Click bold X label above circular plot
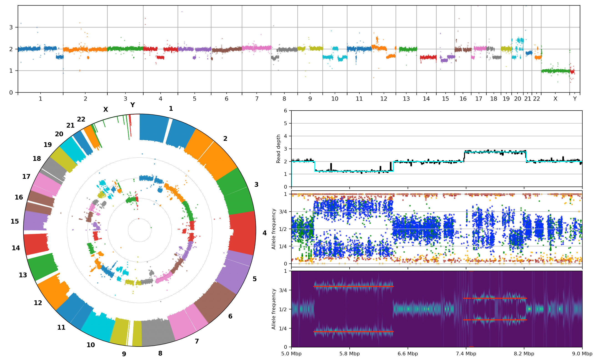The height and width of the screenshot is (364, 596). [106, 110]
